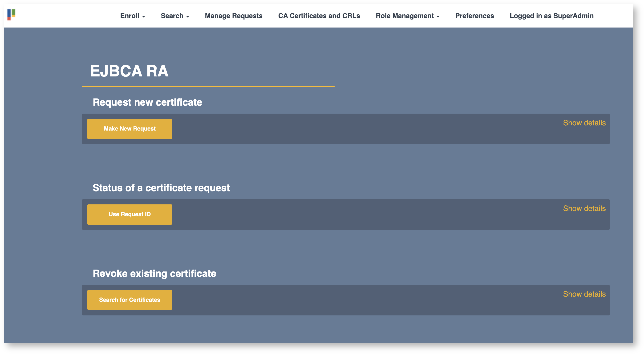The width and height of the screenshot is (644, 354).
Task: Go to Manage Requests
Action: [234, 16]
